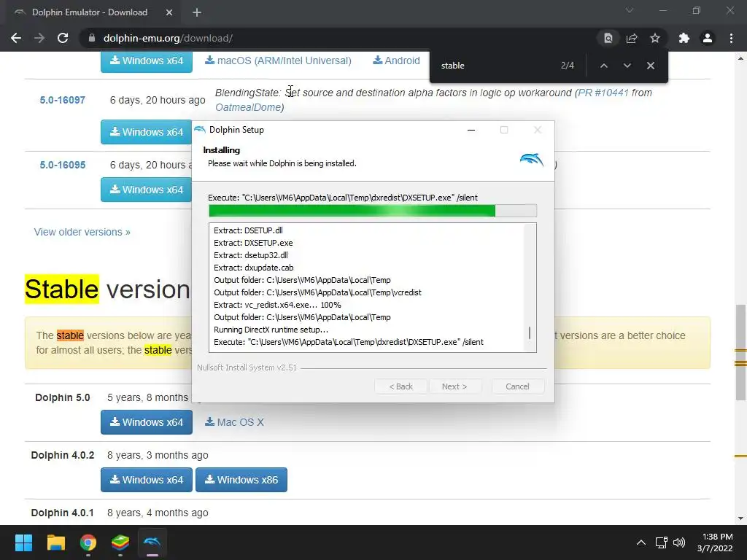
Task: Download Dolphin 5.0 Mac OS X
Action: click(x=234, y=422)
